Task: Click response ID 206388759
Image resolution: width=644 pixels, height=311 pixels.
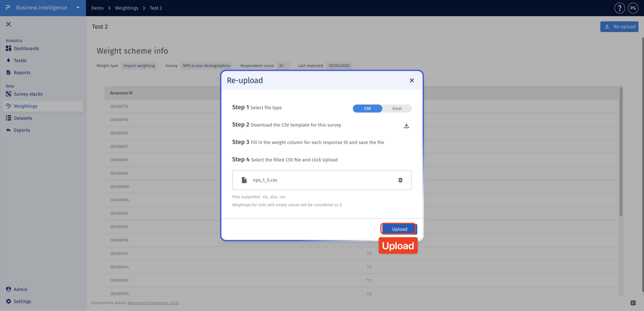Action: (x=119, y=120)
